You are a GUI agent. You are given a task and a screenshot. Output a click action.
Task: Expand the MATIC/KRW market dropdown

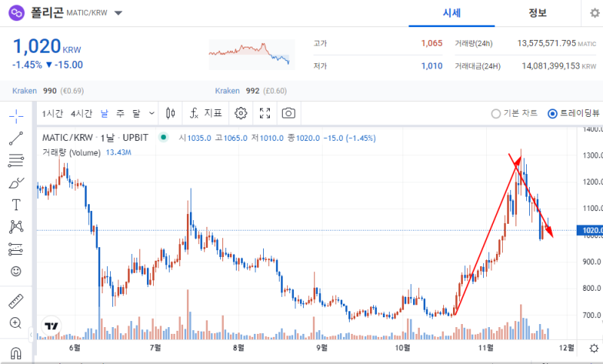point(118,13)
